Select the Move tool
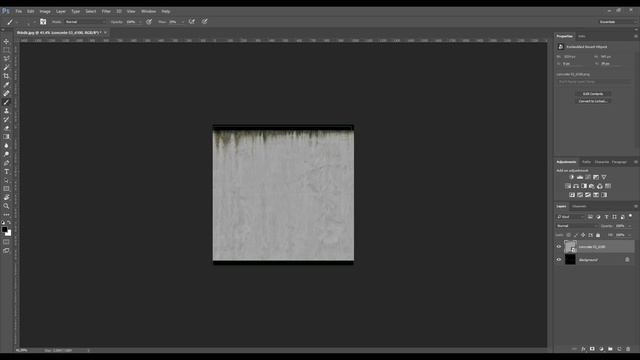Viewport: 640px width, 360px height. [x=6, y=42]
